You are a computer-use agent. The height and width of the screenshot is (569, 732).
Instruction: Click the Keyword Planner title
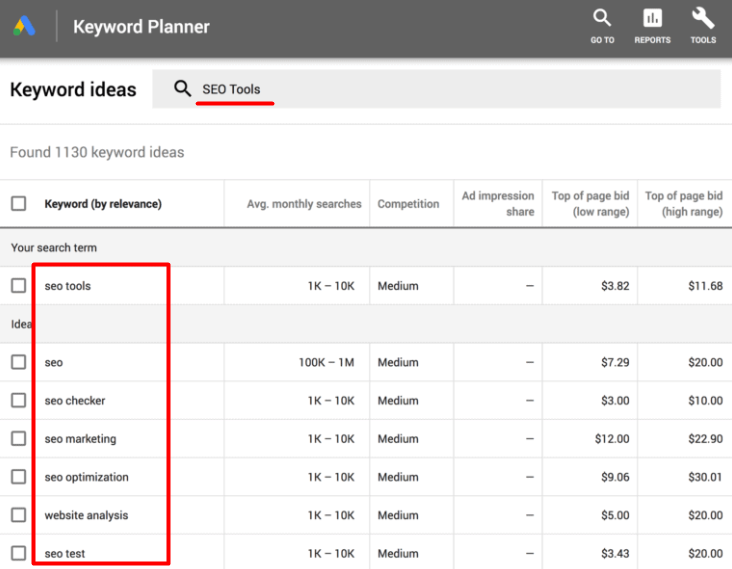coord(141,27)
